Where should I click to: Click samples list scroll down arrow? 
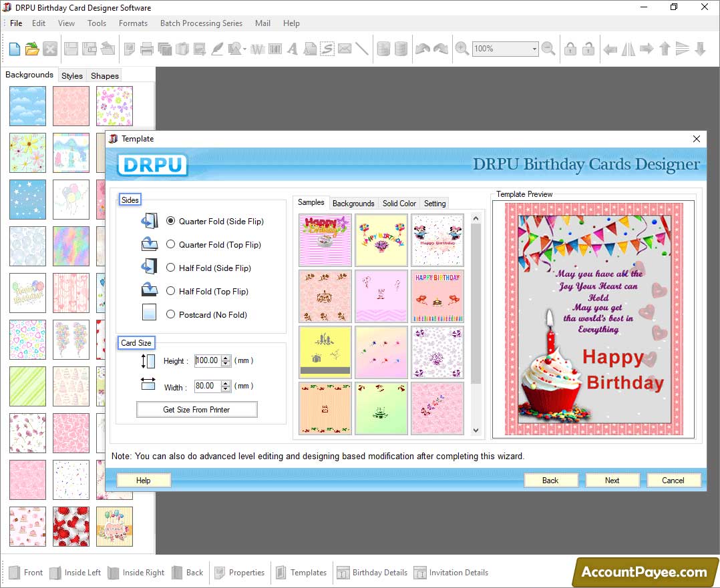[476, 430]
